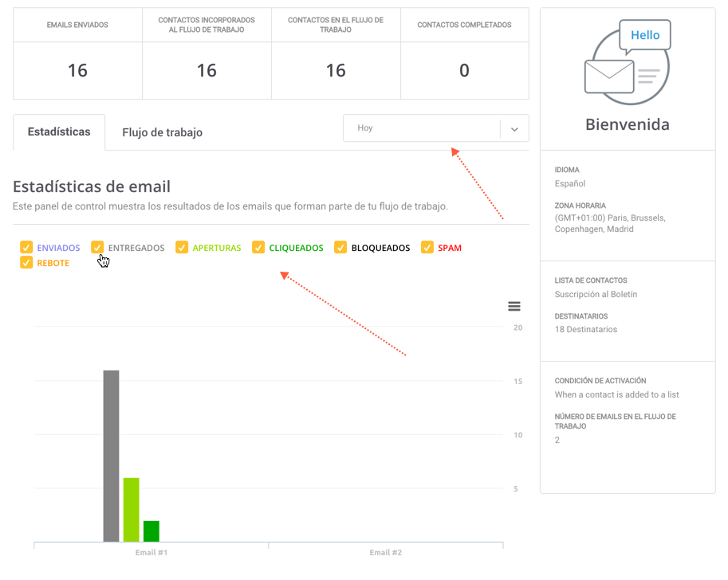728x580 pixels.
Task: Click the light green Aperturas bar
Action: tap(132, 509)
